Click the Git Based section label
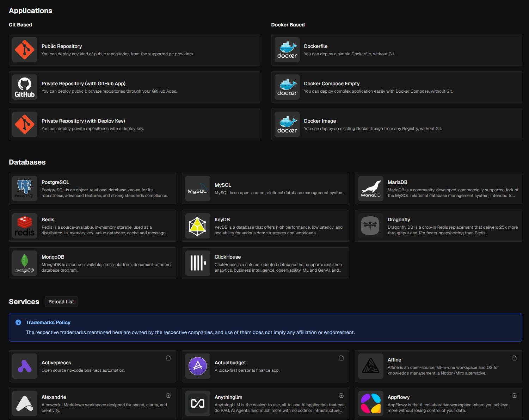The height and width of the screenshot is (420, 529). coord(20,25)
